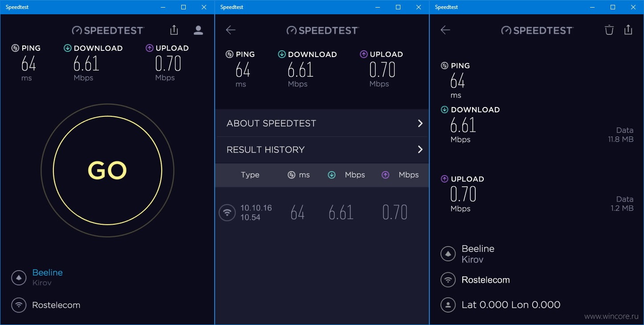Expand ABOUT SPEEDTEST chevron arrow
The height and width of the screenshot is (325, 644).
pos(420,123)
